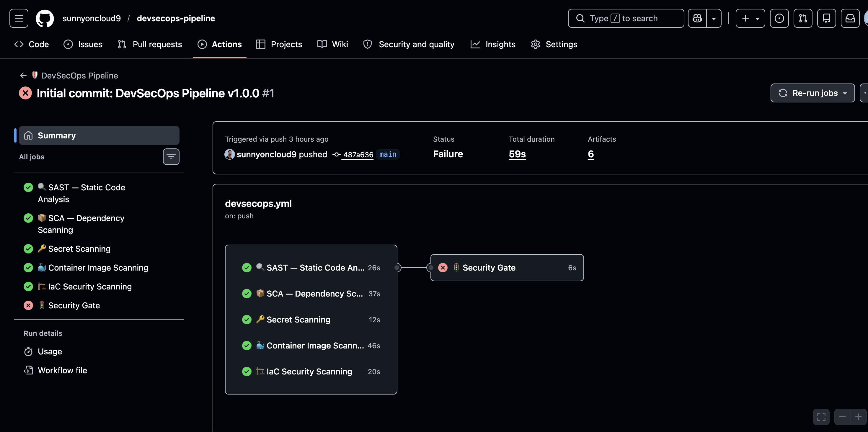Open DevSecOps Pipeline workflow link

(79, 76)
